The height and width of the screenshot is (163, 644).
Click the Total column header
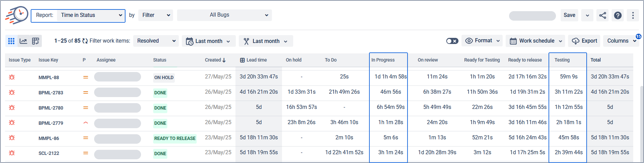tap(595, 60)
